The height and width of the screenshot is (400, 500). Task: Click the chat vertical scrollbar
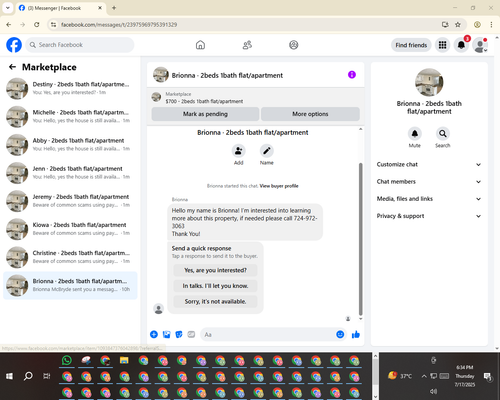pyautogui.click(x=360, y=239)
